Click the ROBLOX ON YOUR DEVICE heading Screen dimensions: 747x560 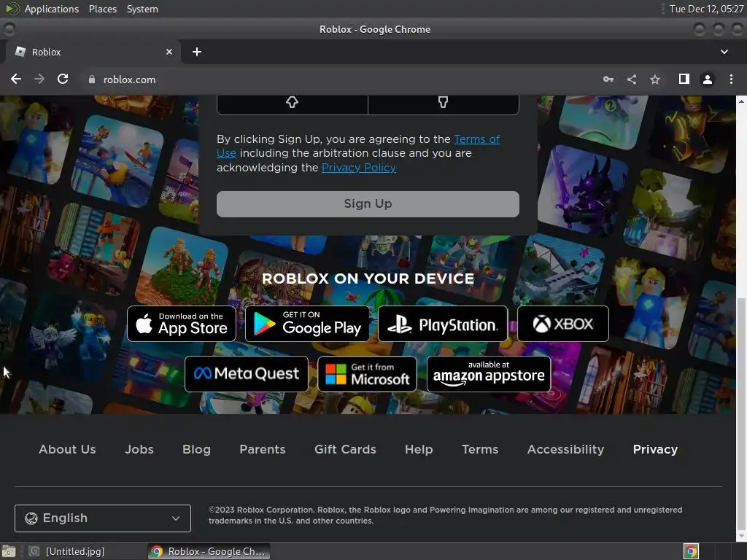click(368, 279)
